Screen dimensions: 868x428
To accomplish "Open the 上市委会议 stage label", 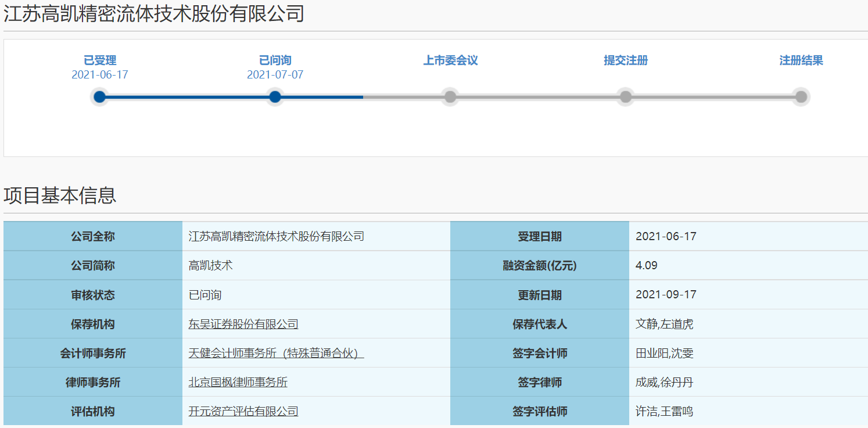I will click(450, 60).
